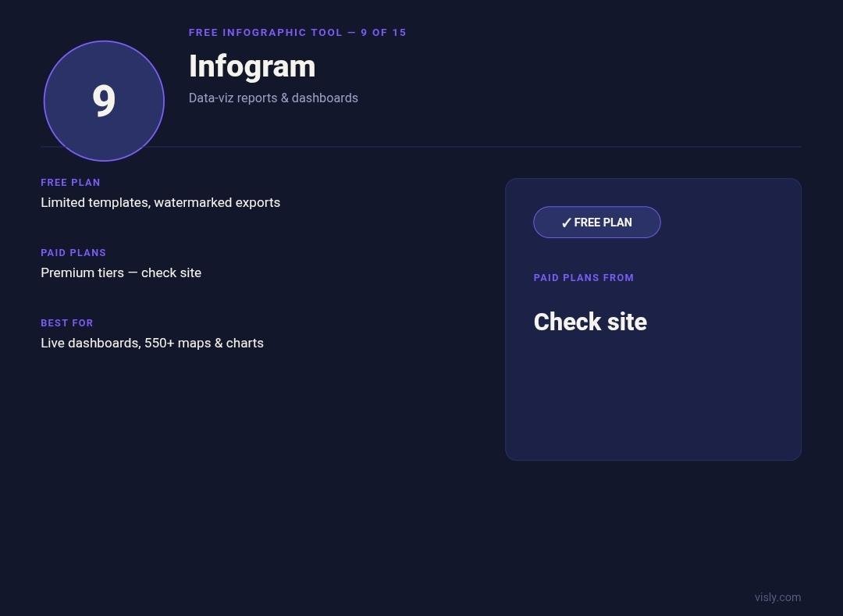Click the PAID PLANS label
The height and width of the screenshot is (616, 843).
[73, 253]
